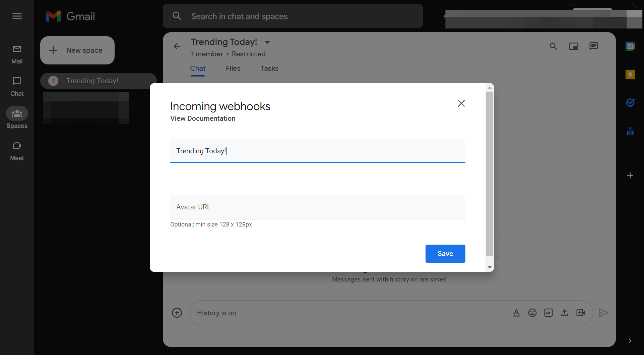Open Google Keep side panel icon

pyautogui.click(x=630, y=74)
